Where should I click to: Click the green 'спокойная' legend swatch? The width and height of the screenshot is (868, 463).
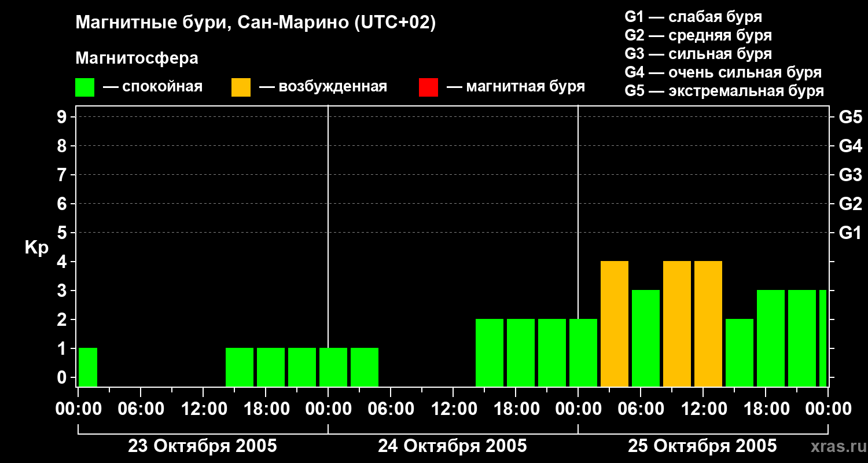tap(85, 87)
